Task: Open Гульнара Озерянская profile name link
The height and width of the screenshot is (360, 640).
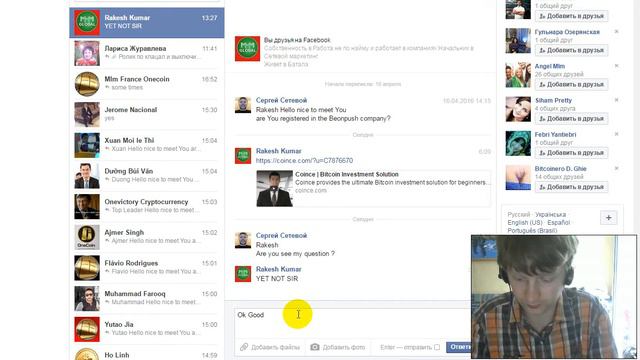Action: [x=567, y=32]
